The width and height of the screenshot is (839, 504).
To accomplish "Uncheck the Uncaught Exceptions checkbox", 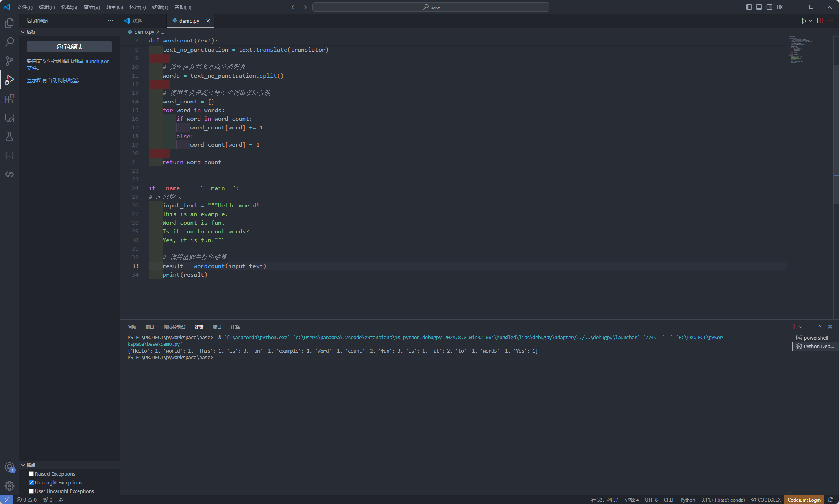I will [31, 482].
